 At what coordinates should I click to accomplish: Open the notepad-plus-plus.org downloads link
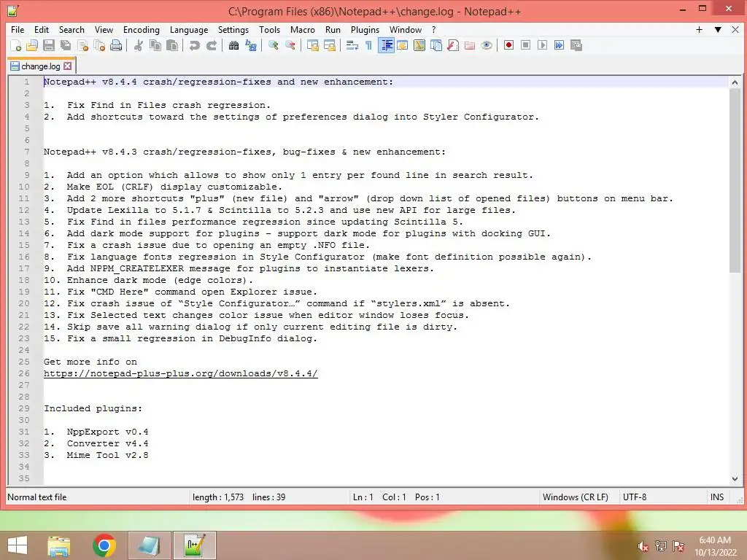[181, 373]
